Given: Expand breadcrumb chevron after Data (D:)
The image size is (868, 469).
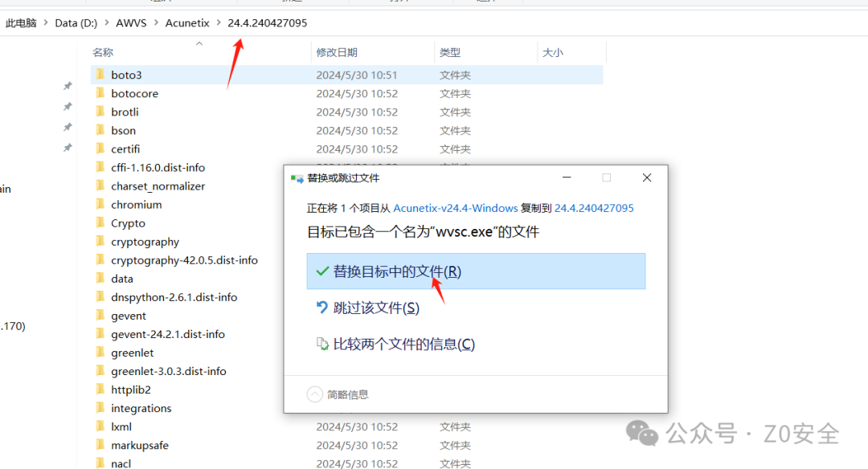Looking at the screenshot, I should (106, 22).
